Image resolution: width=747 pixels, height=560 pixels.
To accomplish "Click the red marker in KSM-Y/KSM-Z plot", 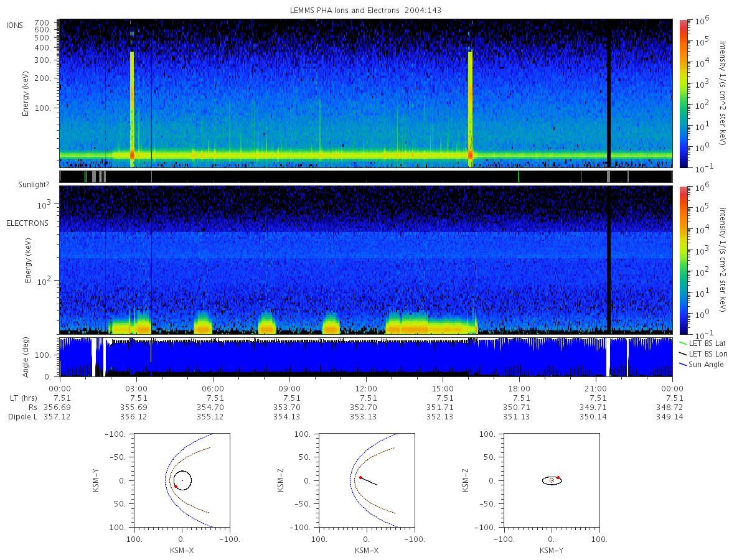I will tap(558, 477).
